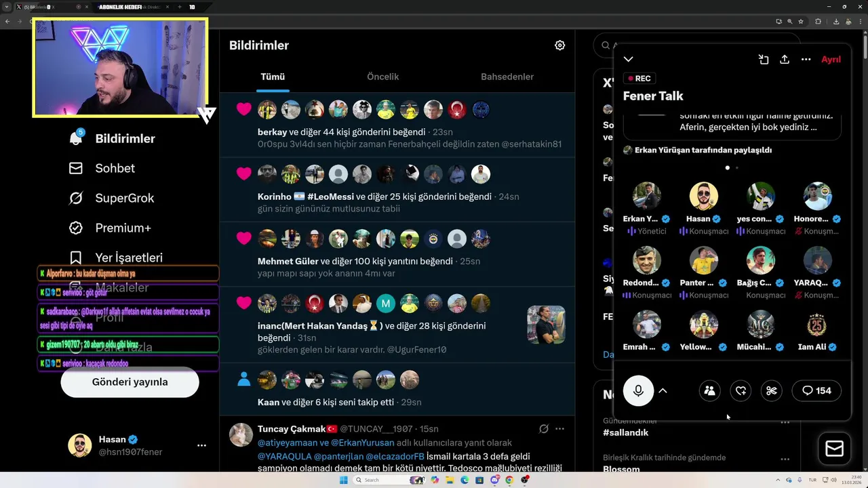Open Chrome from the taskbar
Screen dimensions: 868x488
509,480
